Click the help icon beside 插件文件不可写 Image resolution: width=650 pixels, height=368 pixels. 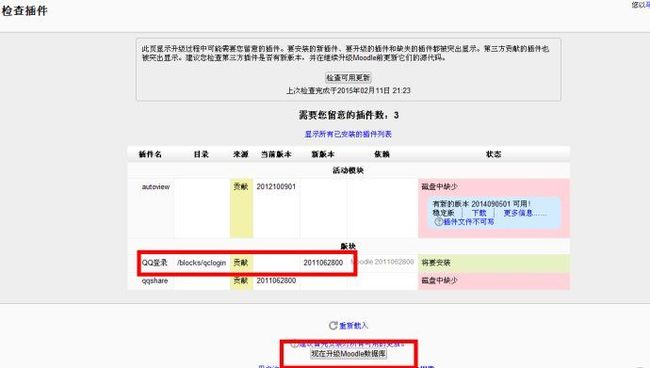tap(438, 222)
